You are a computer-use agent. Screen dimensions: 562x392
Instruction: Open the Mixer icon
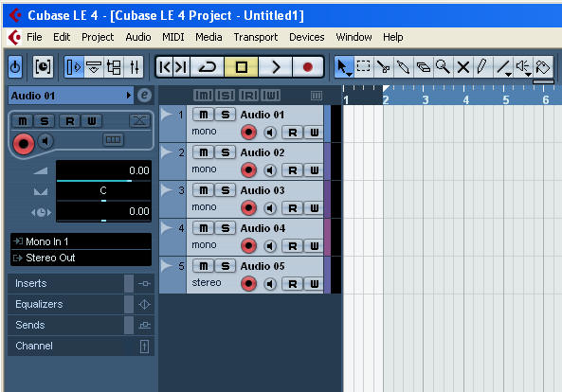pos(135,67)
